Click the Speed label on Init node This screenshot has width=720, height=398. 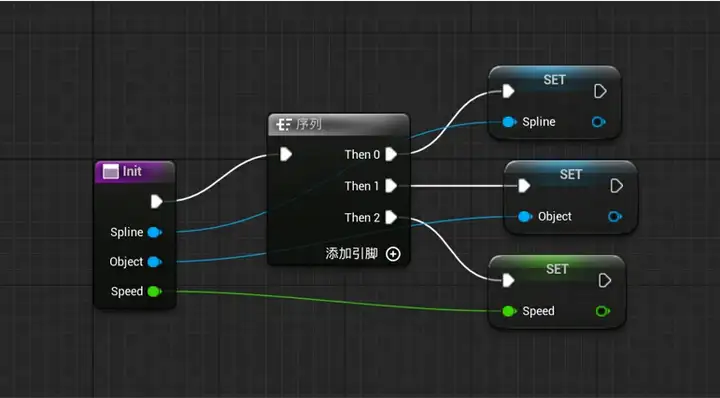pos(127,291)
